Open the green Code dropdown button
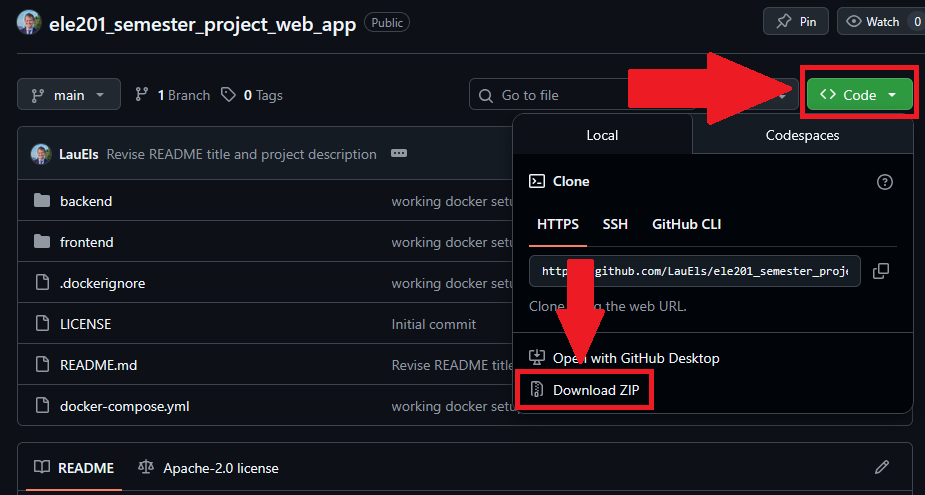 [860, 95]
